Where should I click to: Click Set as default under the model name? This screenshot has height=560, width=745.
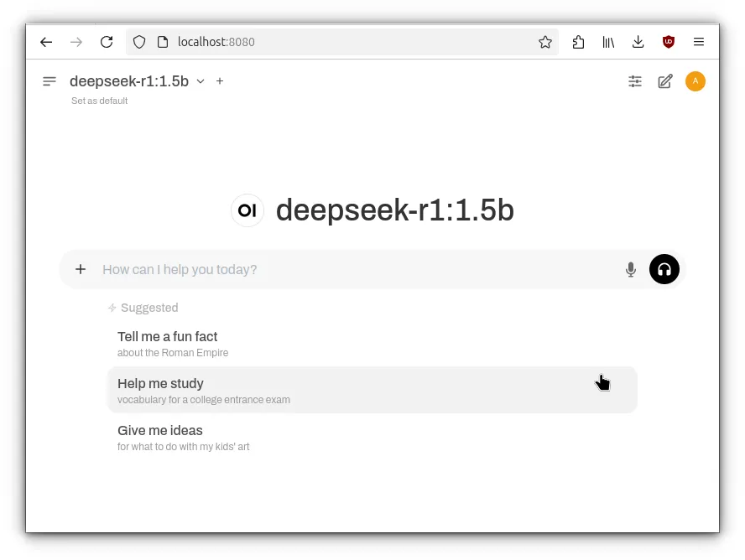tap(99, 101)
